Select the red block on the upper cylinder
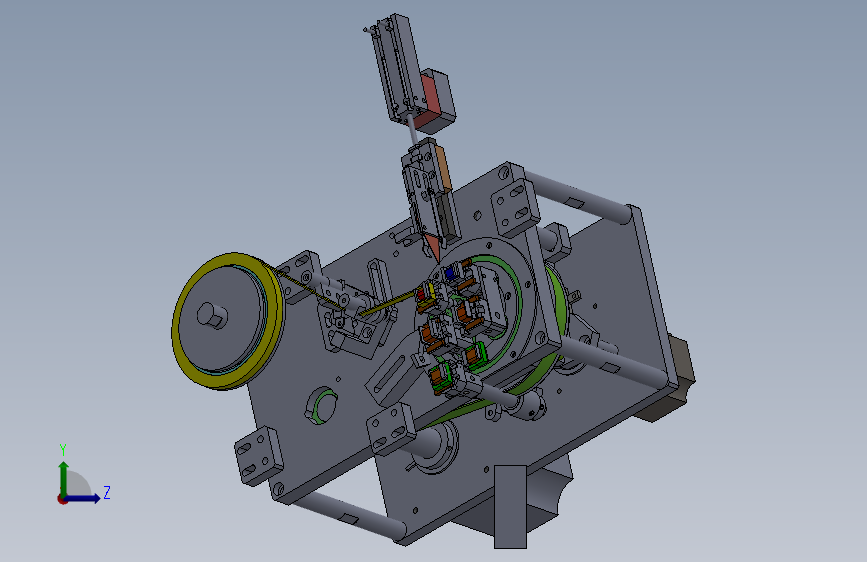The image size is (867, 562). [x=431, y=101]
